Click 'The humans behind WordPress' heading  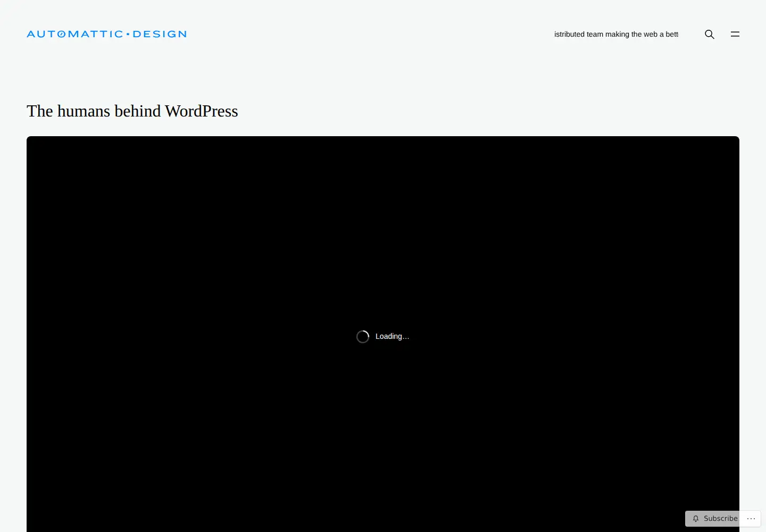132,111
